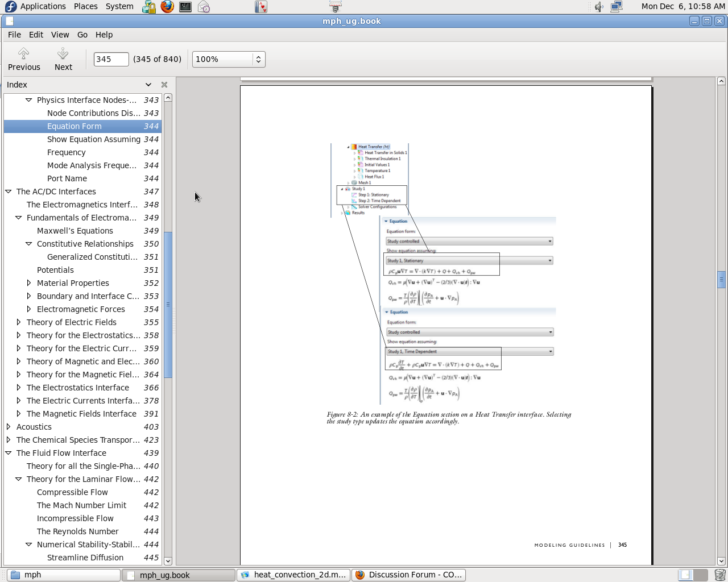Click the volume speaker icon
This screenshot has height=582, width=728.
[x=599, y=7]
